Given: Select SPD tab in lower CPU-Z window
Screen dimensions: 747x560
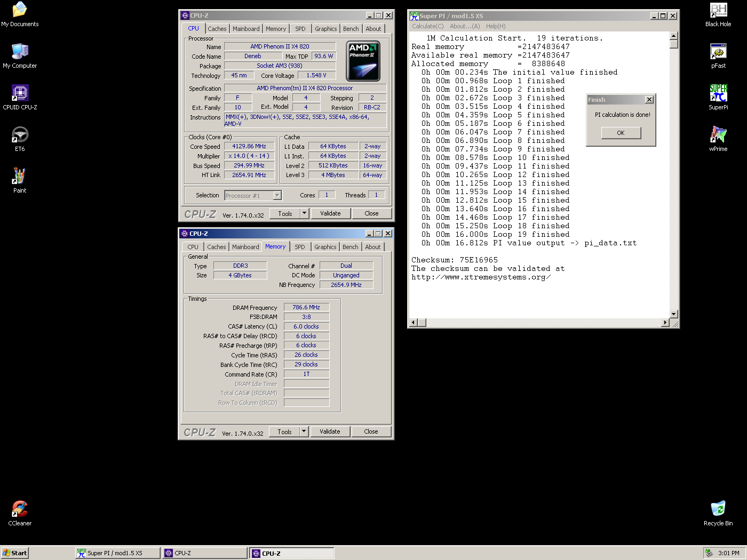Looking at the screenshot, I should 300,247.
